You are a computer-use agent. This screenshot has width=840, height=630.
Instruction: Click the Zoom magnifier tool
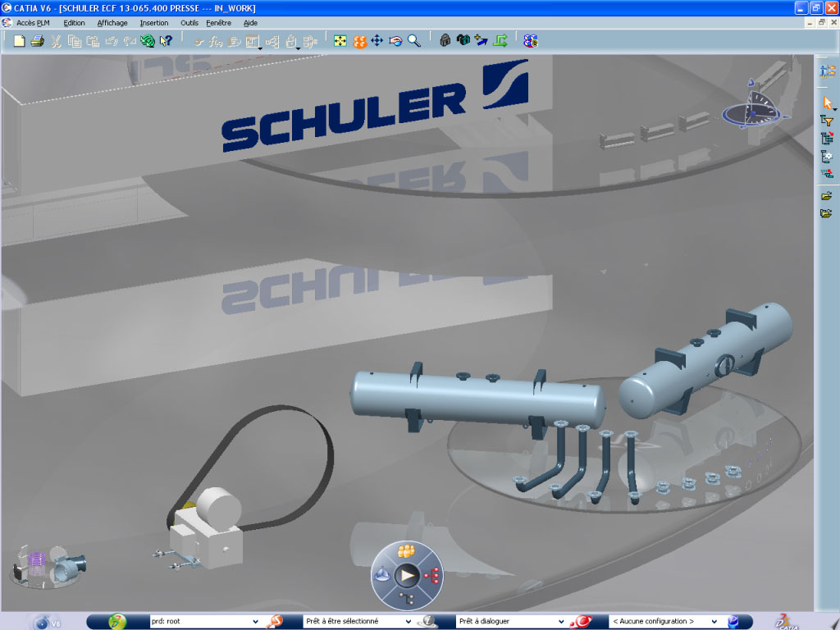click(x=414, y=40)
